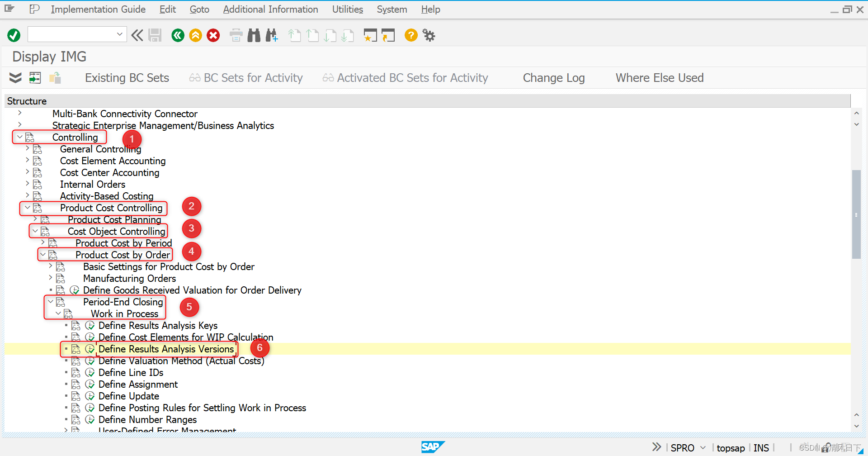Screen dimensions: 868x456
Task: Execute Define Goods Received Valuation clock icon
Action: (x=75, y=290)
